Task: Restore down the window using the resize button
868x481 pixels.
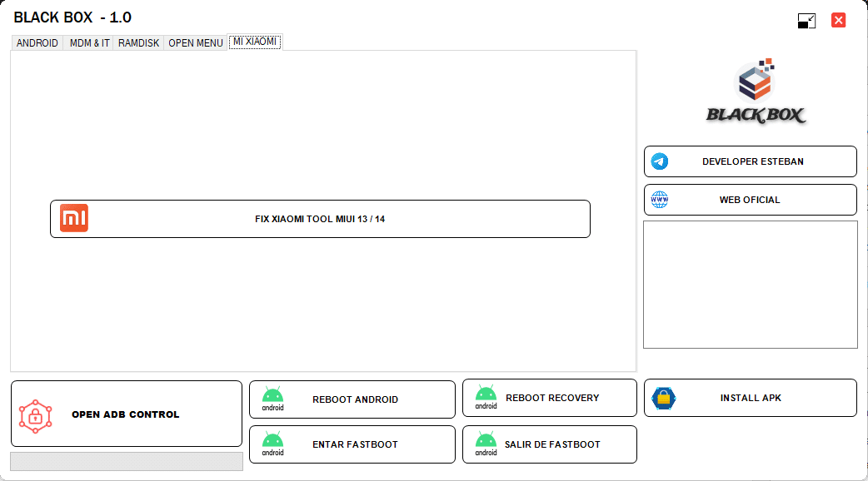Action: (x=806, y=21)
